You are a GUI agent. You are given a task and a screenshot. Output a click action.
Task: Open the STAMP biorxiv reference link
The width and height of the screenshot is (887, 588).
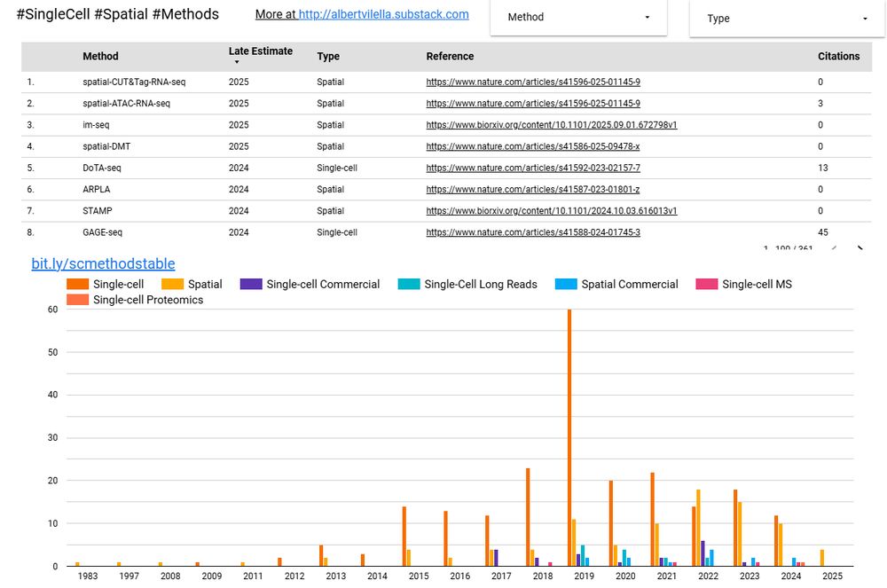tap(552, 211)
